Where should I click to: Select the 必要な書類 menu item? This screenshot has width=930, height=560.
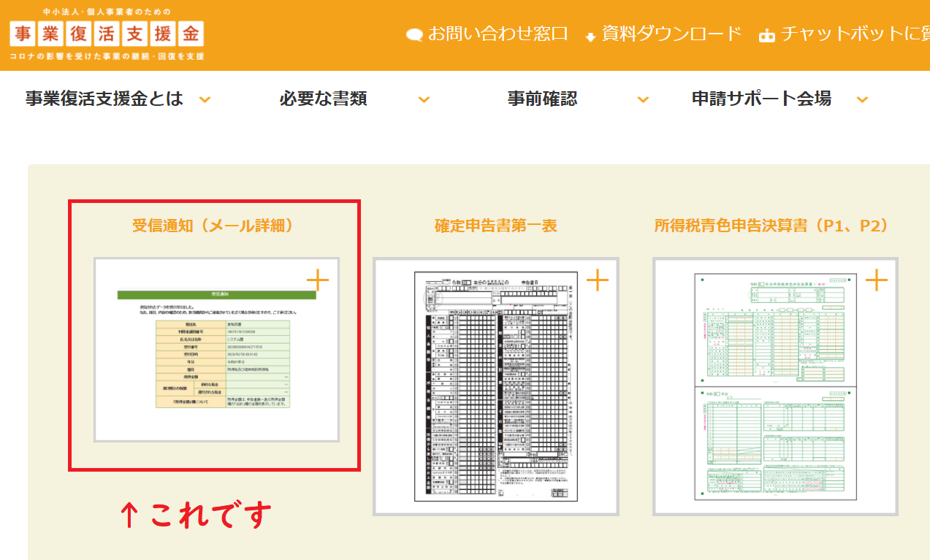pyautogui.click(x=323, y=99)
